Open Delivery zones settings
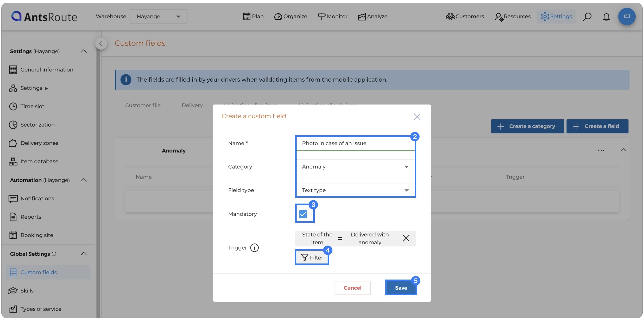Viewport: 644px width, 321px height. [34, 143]
